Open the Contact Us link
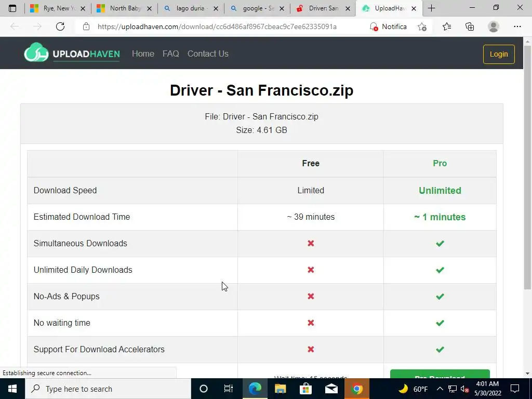Viewport: 532px width, 399px height. [208, 54]
